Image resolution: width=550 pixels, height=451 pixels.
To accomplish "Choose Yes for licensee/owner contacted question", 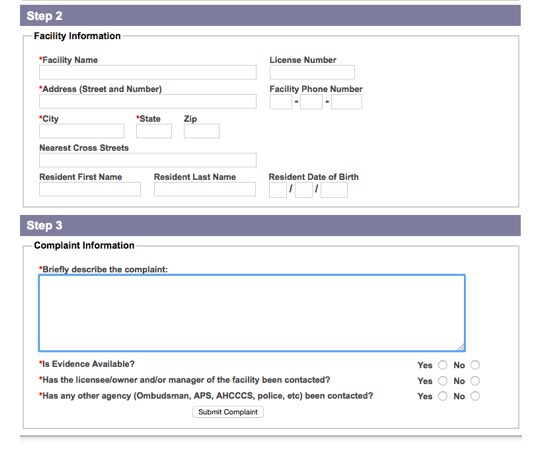I will 443,381.
